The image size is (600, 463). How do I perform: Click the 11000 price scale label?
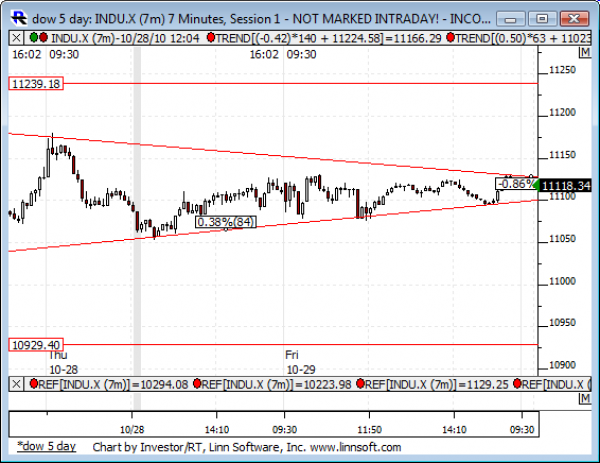click(562, 281)
